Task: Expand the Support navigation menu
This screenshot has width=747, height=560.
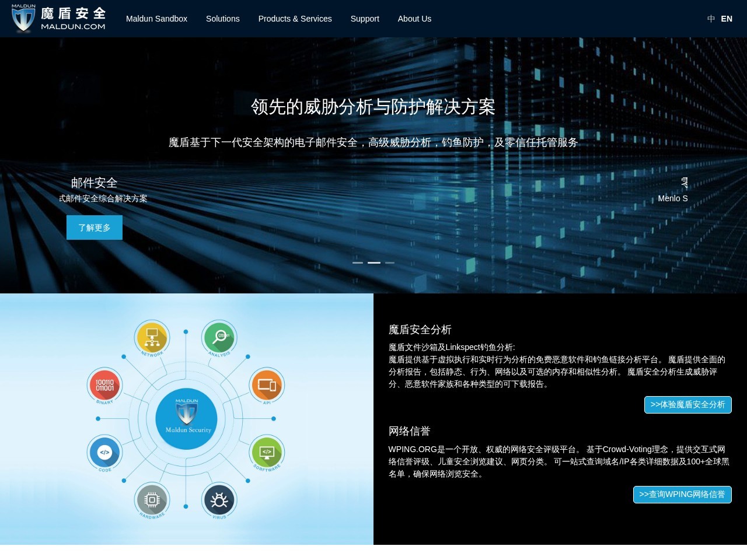Action: point(365,19)
